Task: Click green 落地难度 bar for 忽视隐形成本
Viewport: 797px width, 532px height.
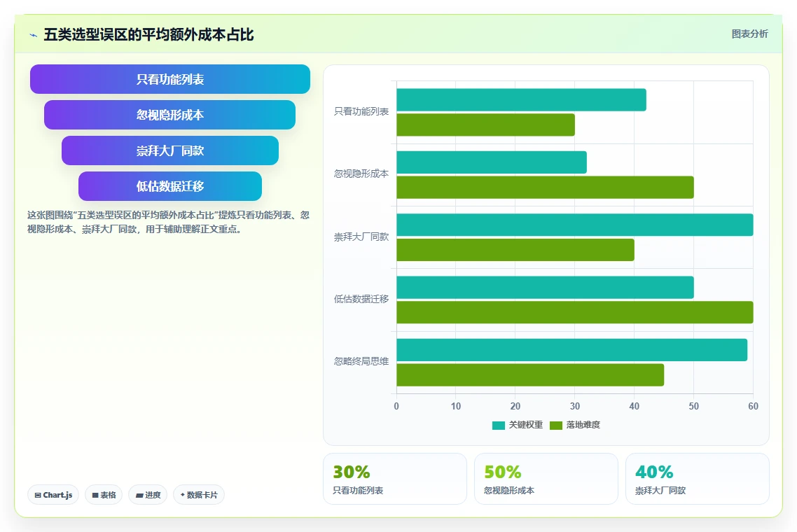Action: 546,188
